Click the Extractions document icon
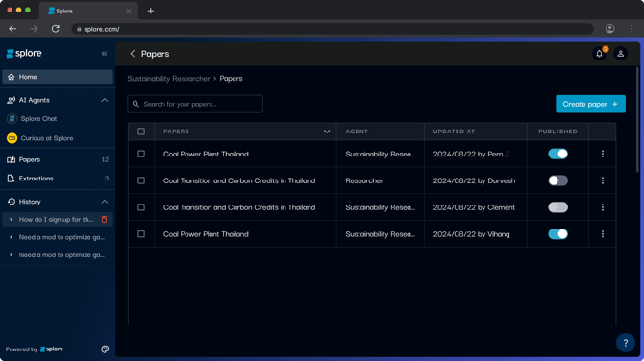644x361 pixels. tap(12, 179)
